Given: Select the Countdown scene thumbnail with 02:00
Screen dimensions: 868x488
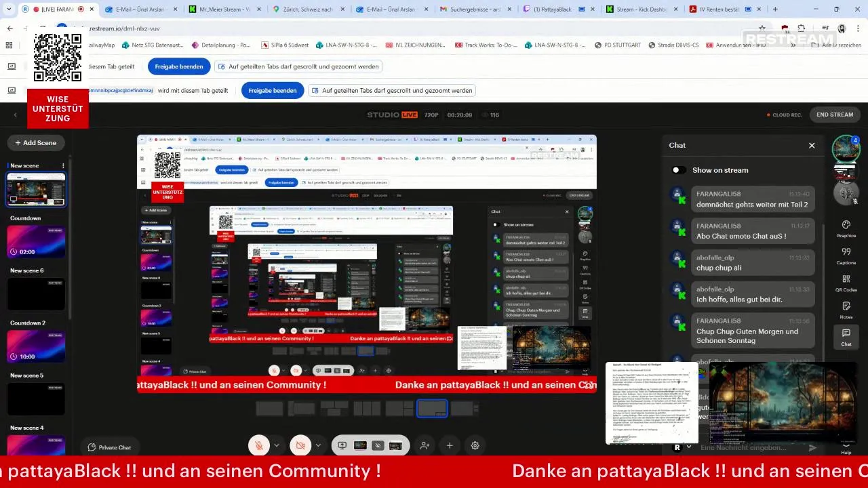Looking at the screenshot, I should pyautogui.click(x=37, y=241).
